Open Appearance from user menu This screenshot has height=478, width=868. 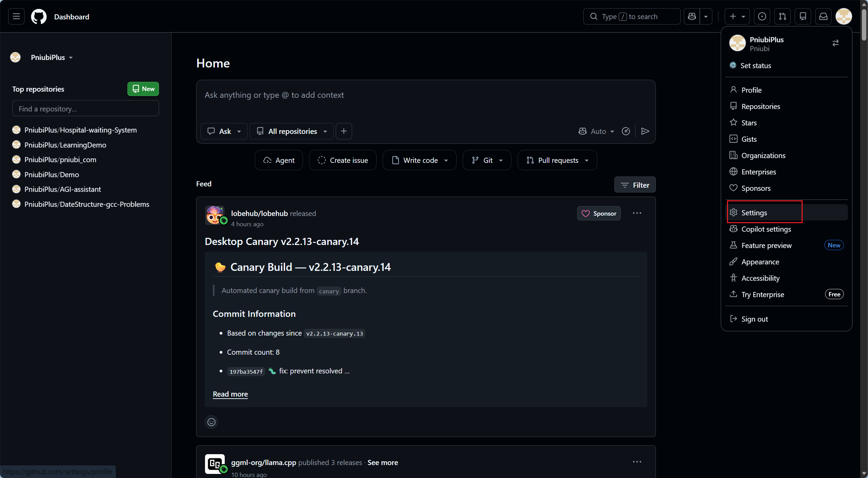pyautogui.click(x=787, y=262)
